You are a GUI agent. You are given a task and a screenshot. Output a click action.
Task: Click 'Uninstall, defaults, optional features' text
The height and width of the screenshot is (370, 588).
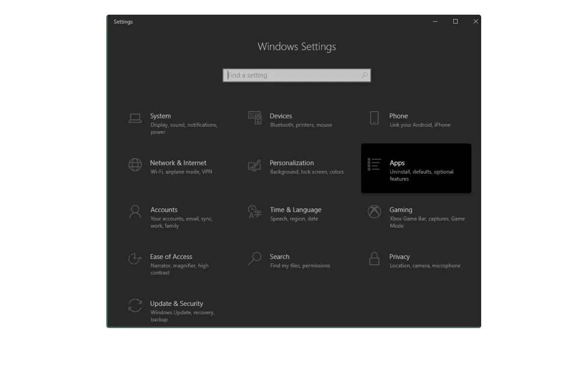422,175
